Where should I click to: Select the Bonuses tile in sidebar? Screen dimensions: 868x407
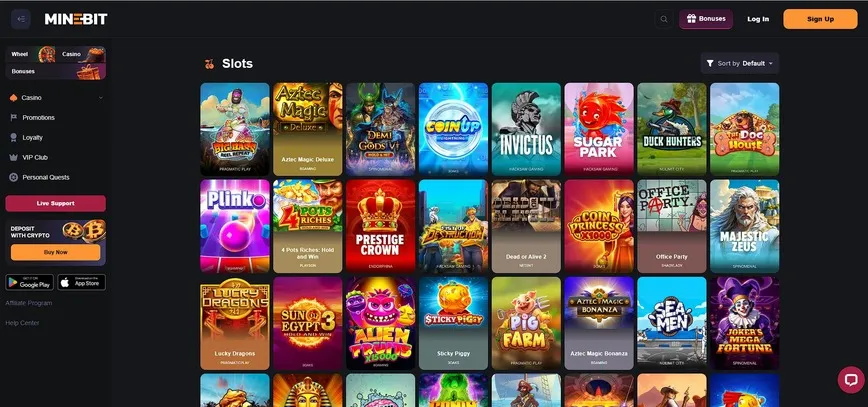click(55, 71)
